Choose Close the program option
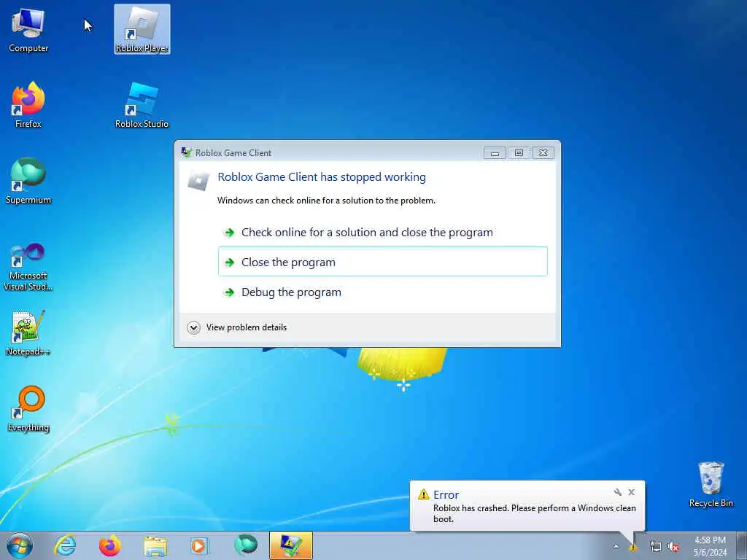 pyautogui.click(x=382, y=262)
